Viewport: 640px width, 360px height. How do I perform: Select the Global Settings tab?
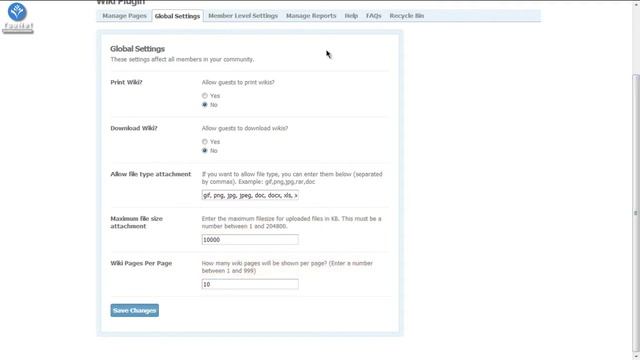178,16
